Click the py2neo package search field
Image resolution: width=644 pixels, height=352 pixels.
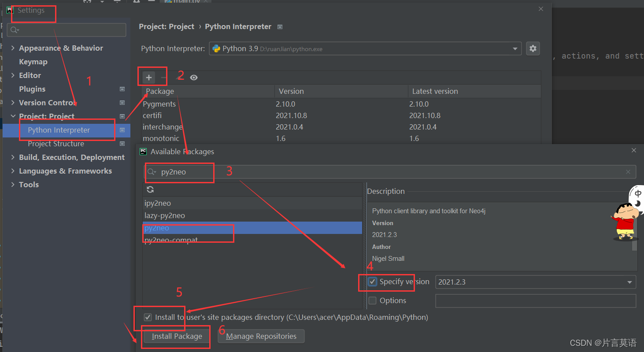coord(390,172)
